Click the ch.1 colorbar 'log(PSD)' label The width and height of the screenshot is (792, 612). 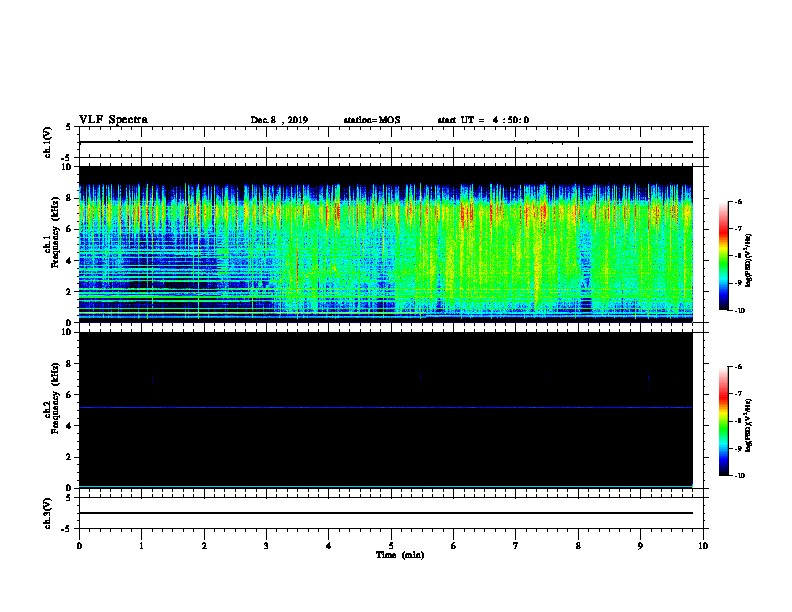click(x=748, y=260)
